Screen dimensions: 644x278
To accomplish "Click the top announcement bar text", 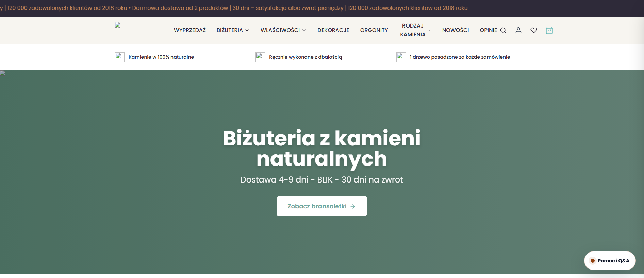I will pos(234,8).
